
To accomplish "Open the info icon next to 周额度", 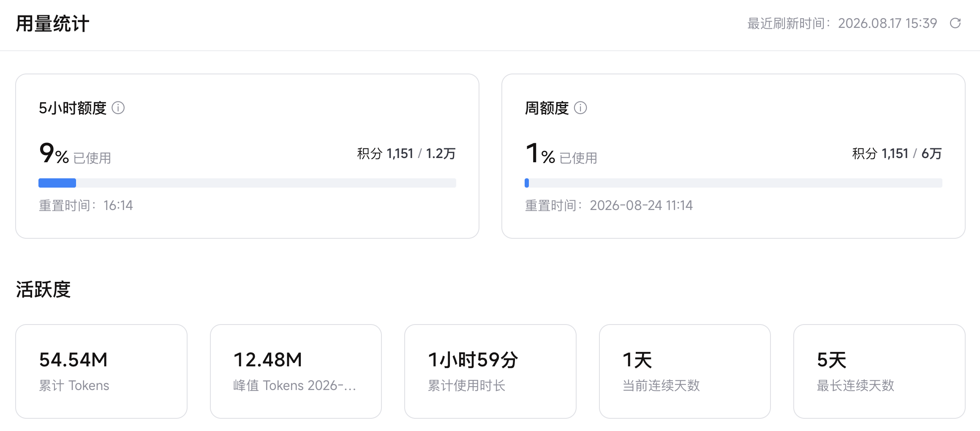I will point(580,108).
